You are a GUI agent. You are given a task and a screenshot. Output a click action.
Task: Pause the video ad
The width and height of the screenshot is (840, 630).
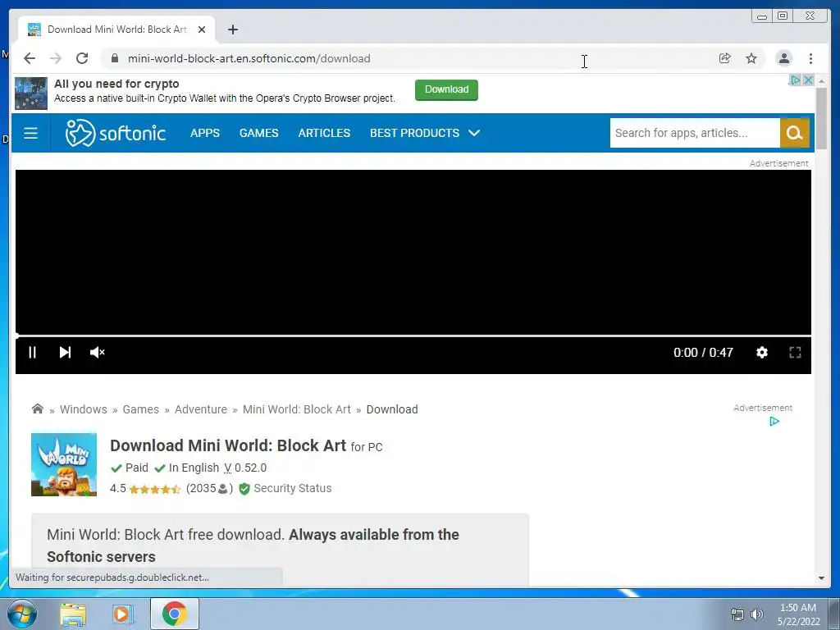coord(32,353)
